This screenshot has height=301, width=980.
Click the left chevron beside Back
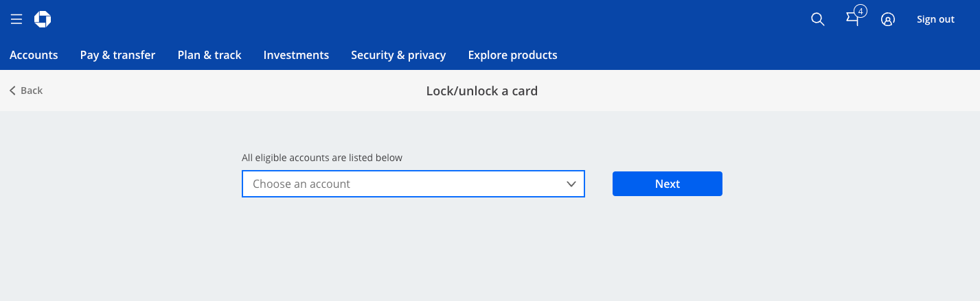click(12, 91)
